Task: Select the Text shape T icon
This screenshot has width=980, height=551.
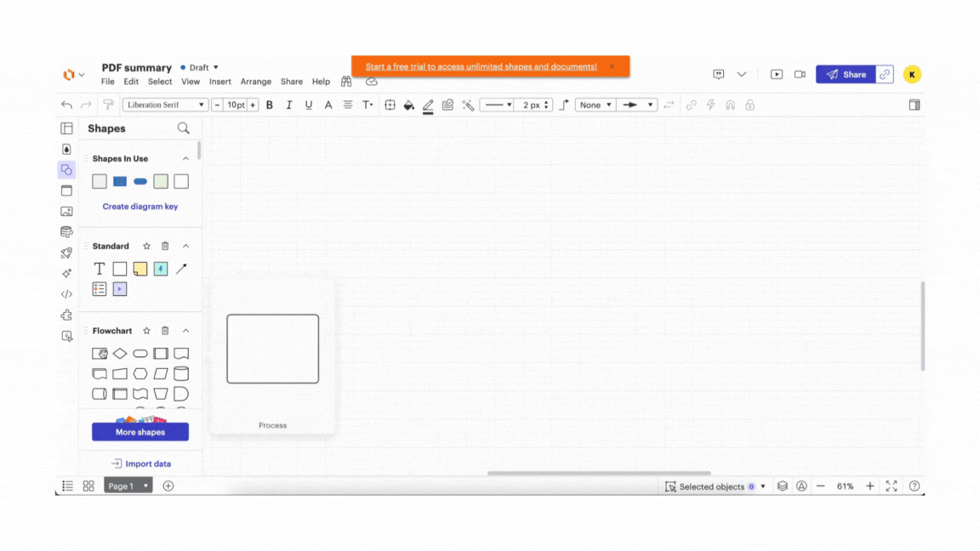Action: point(100,269)
